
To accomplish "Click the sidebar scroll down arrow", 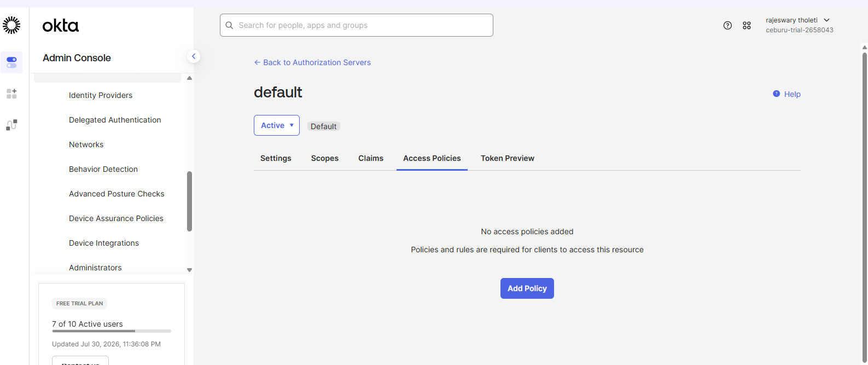I will (189, 270).
